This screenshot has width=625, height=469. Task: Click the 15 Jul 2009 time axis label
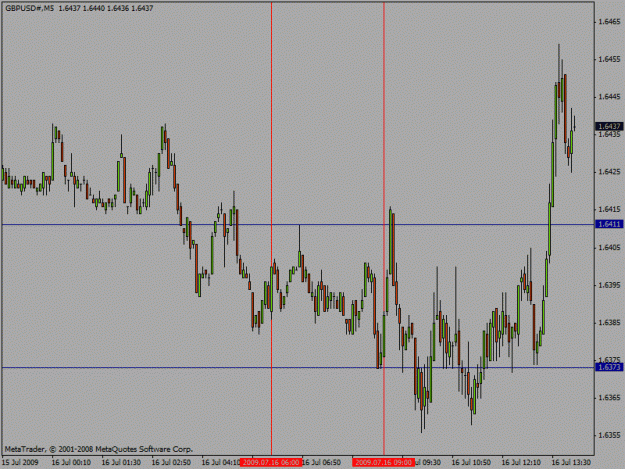click(x=20, y=462)
